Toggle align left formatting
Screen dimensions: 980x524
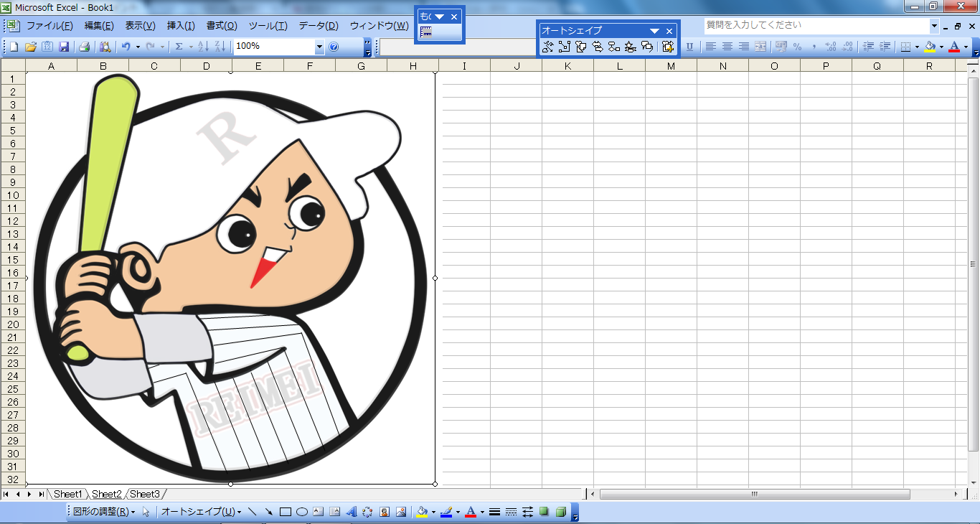(710, 47)
